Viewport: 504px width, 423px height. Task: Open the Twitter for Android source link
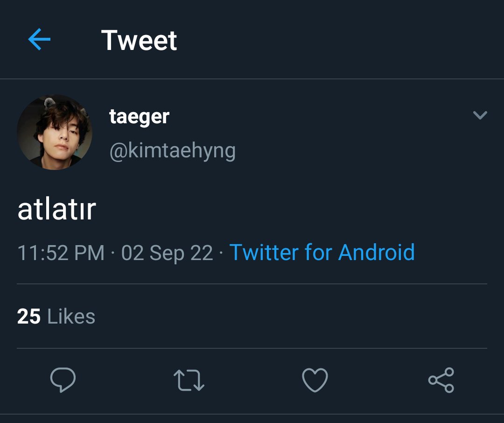pos(322,252)
